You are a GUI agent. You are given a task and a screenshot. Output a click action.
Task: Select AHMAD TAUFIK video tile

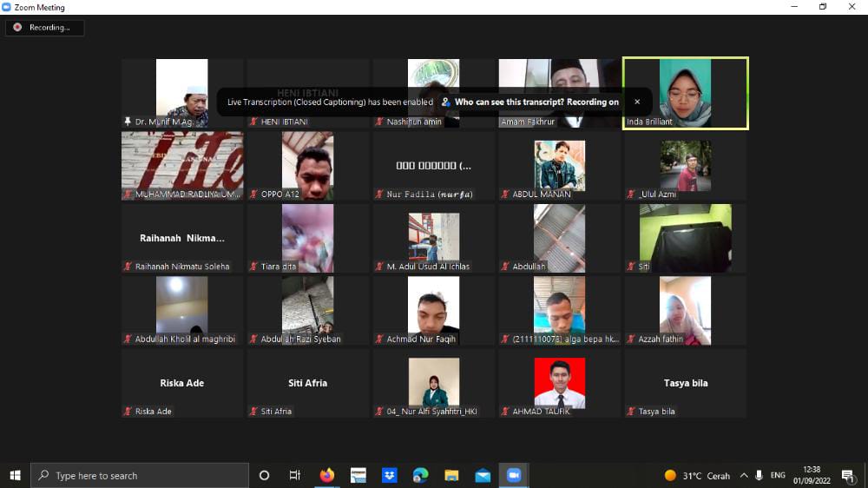[559, 383]
